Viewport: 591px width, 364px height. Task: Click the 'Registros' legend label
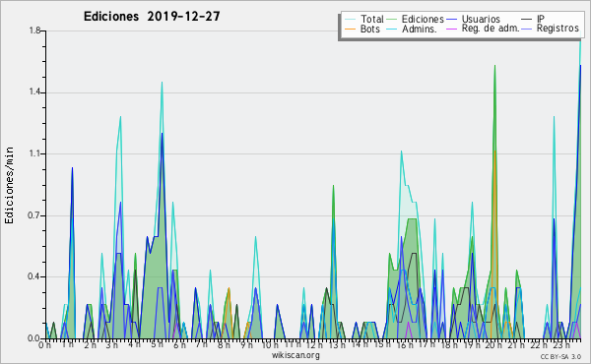pyautogui.click(x=558, y=29)
